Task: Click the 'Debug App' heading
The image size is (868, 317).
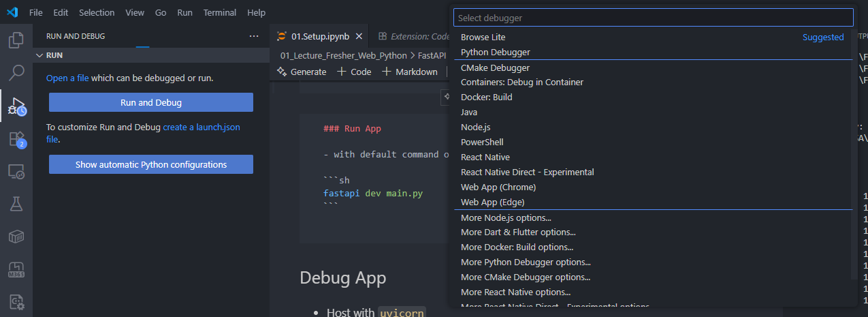Action: 342,278
